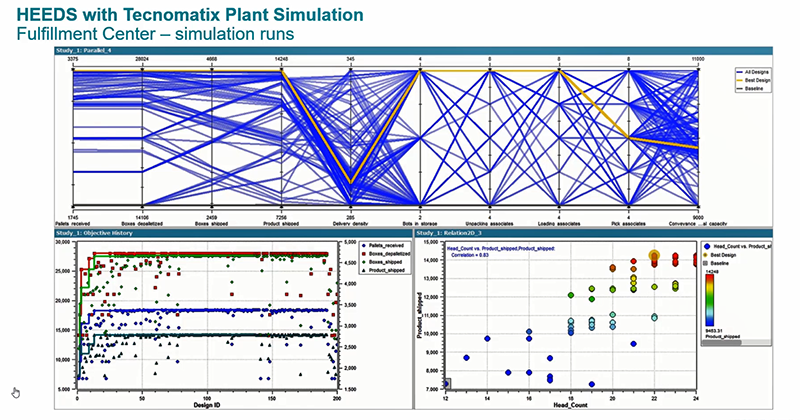Click the 'Delivery density' axis label
The height and width of the screenshot is (420, 800).
[x=351, y=224]
